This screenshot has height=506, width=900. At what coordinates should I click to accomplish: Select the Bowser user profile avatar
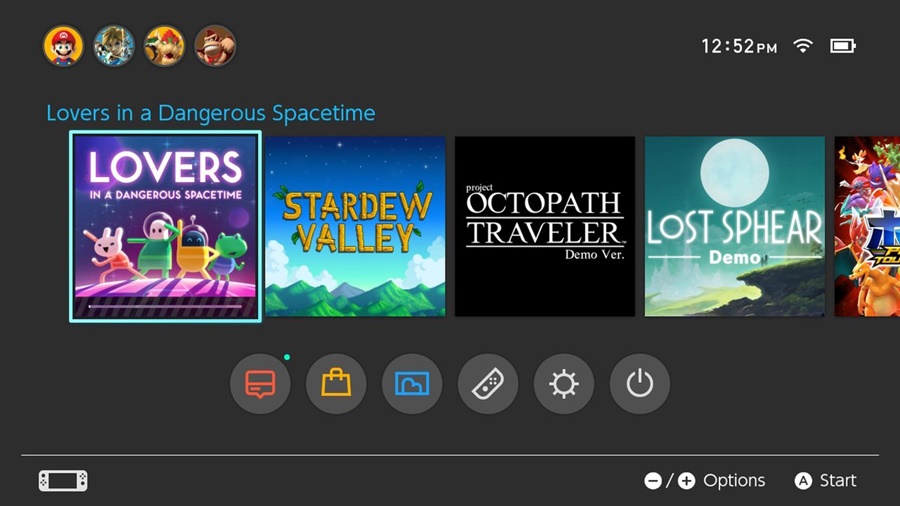pos(164,46)
